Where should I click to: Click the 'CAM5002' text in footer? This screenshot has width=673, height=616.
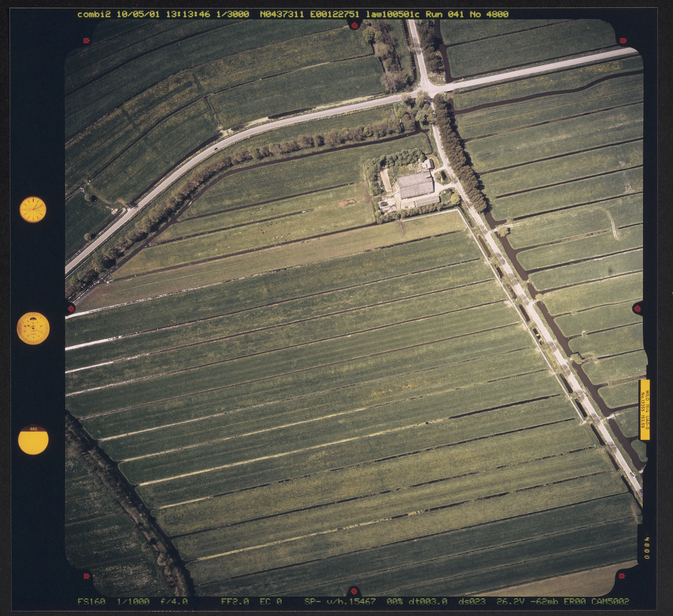[610, 602]
